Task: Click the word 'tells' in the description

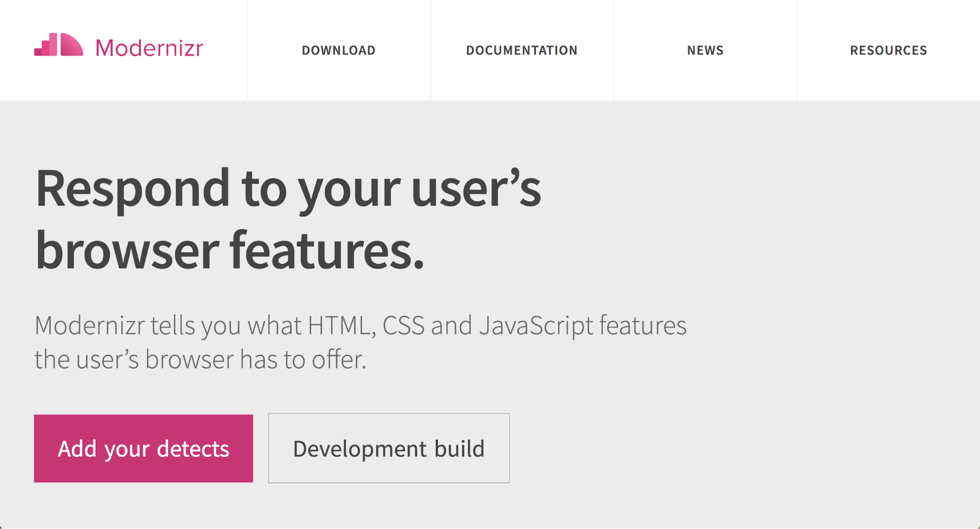Action: (x=173, y=326)
